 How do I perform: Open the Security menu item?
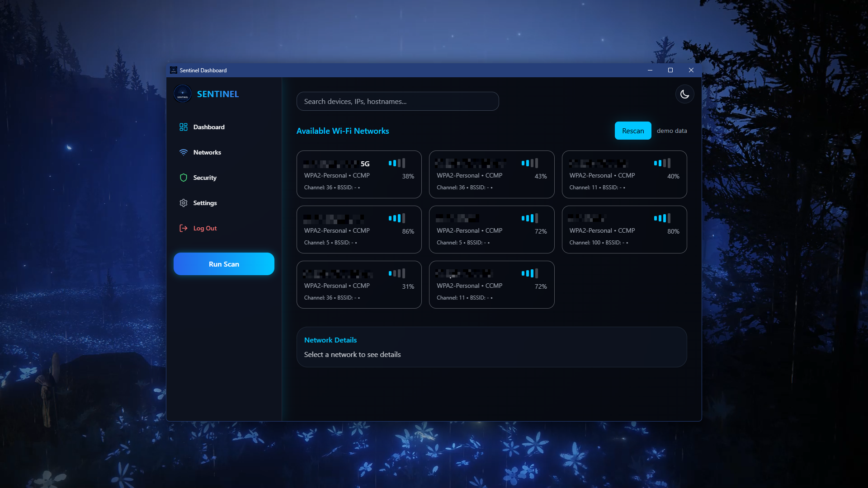[x=205, y=178]
